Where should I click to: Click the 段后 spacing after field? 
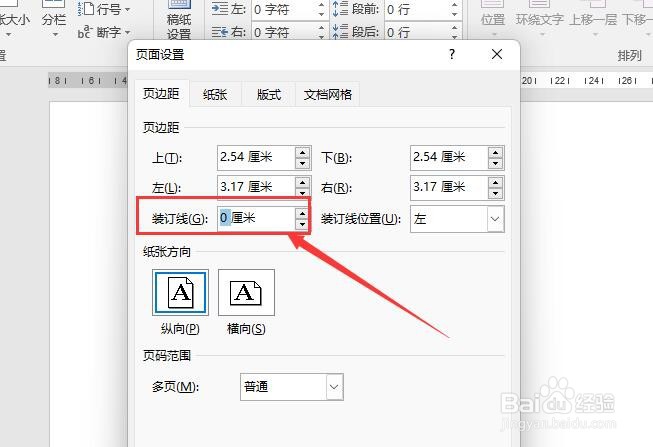pyautogui.click(x=418, y=32)
